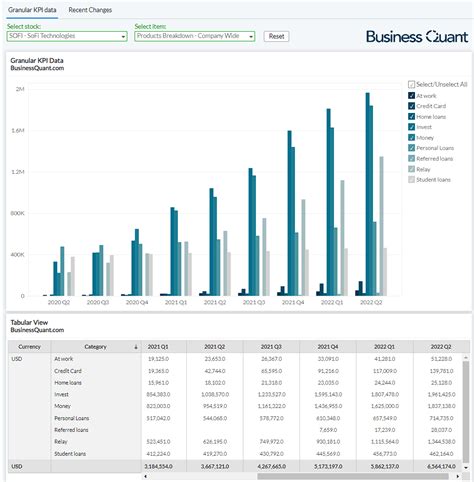This screenshot has width=474, height=482.
Task: Toggle the Personal Loans legend checkbox
Action: [412, 148]
